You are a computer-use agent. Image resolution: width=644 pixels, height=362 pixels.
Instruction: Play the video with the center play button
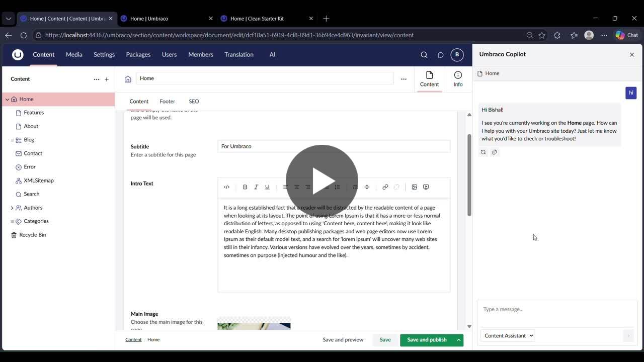(322, 181)
